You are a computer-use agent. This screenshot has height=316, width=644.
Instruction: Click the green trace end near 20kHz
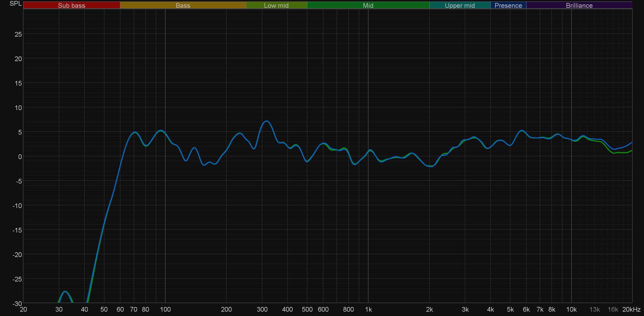pos(631,151)
